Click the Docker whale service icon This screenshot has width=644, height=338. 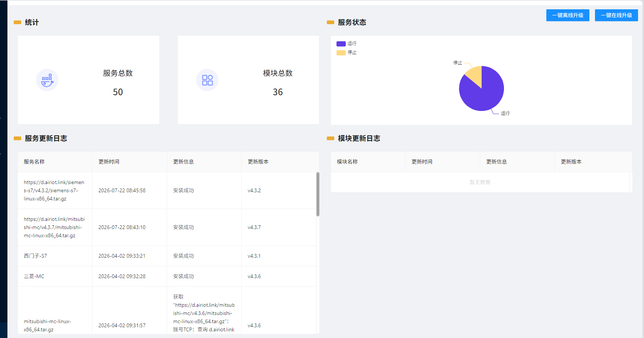[47, 80]
